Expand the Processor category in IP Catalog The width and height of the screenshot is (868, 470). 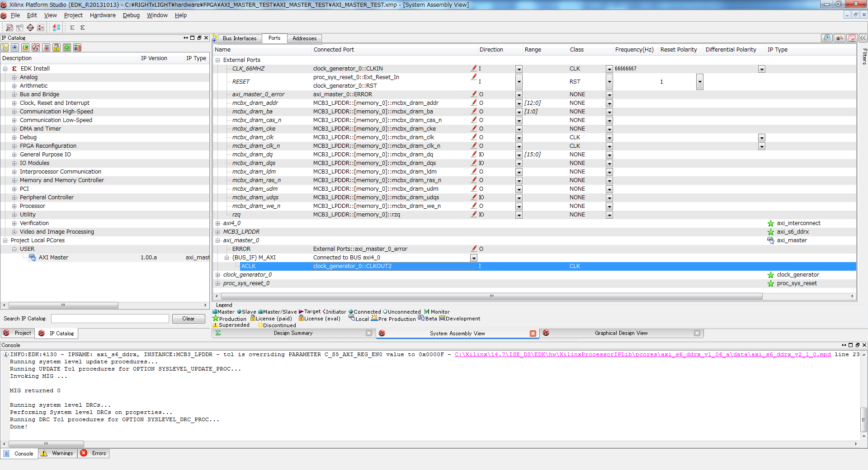point(14,206)
